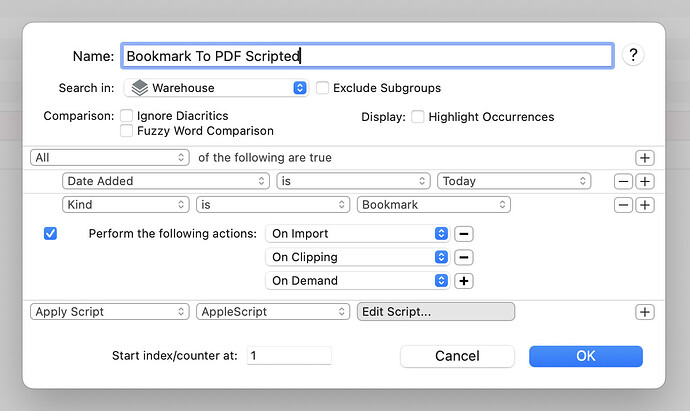This screenshot has height=411, width=690.
Task: Add another action after Apply Script
Action: 645,312
